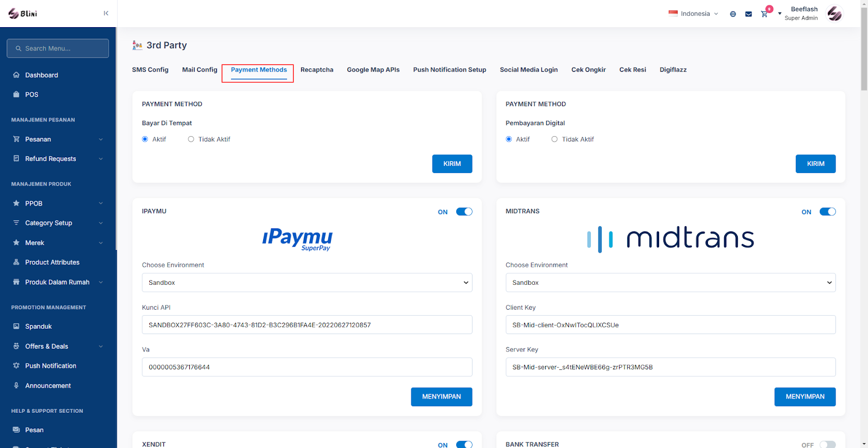Open the mail envelope icon in header
This screenshot has width=868, height=448.
749,14
